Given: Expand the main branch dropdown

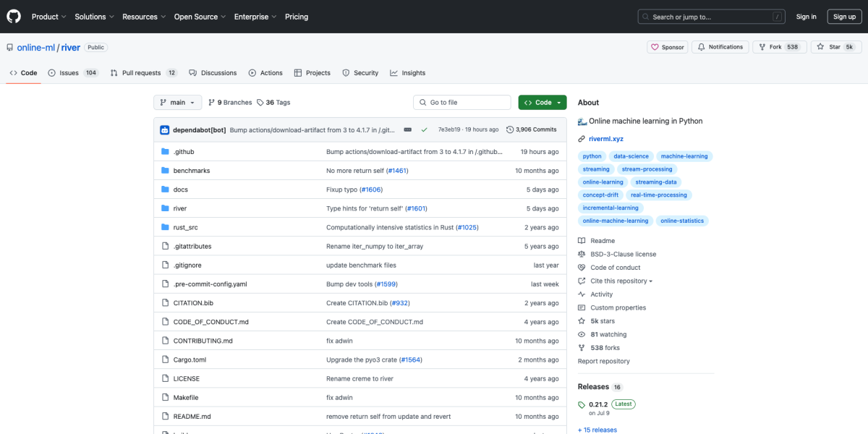Looking at the screenshot, I should pos(177,103).
